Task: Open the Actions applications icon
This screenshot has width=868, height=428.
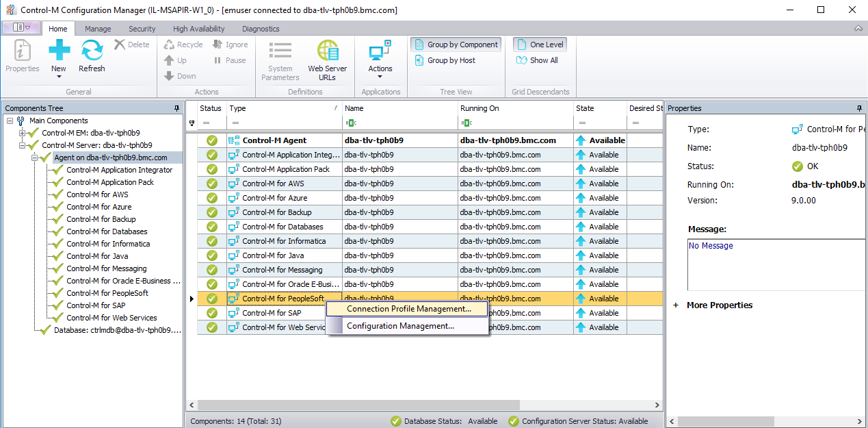Action: (380, 51)
